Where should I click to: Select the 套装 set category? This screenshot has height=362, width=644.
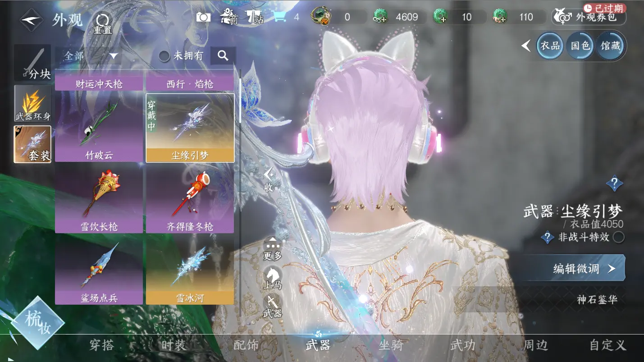click(32, 144)
